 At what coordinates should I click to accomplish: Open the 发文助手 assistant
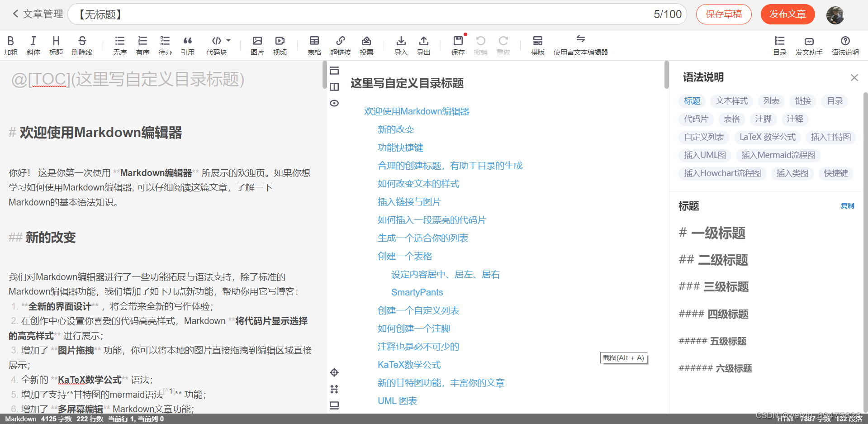click(x=809, y=46)
